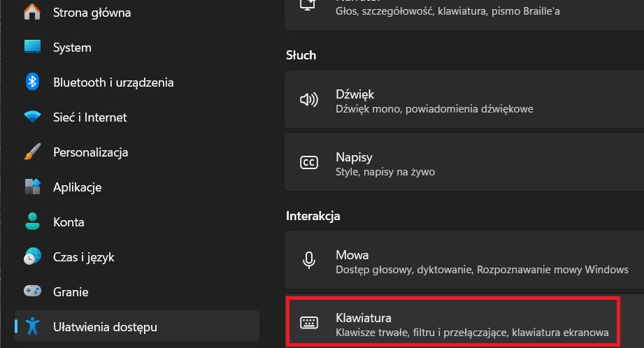Click the keyboard icon on the Klawiatura card
644x348 pixels.
[308, 323]
